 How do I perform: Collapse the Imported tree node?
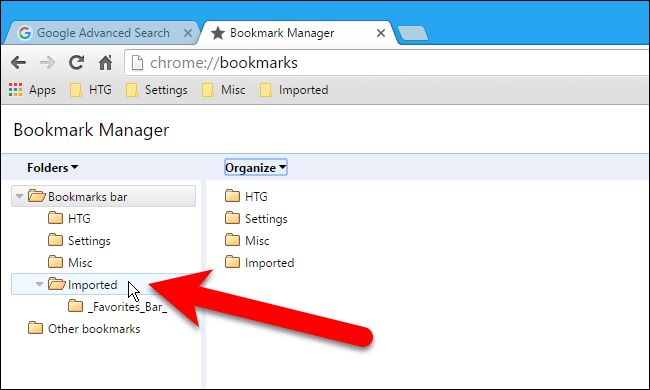click(x=39, y=284)
